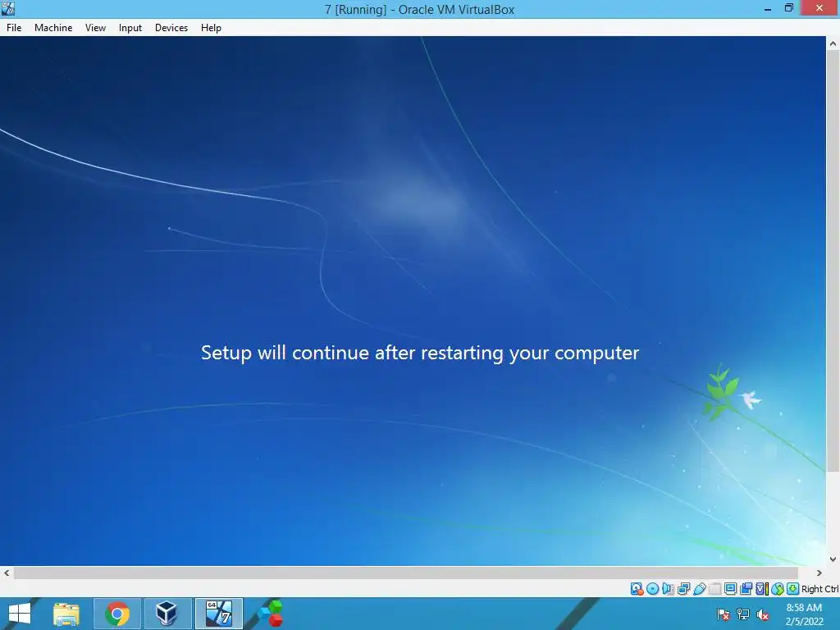Click the muted volume tray icon
The width and height of the screenshot is (840, 630).
[x=762, y=615]
